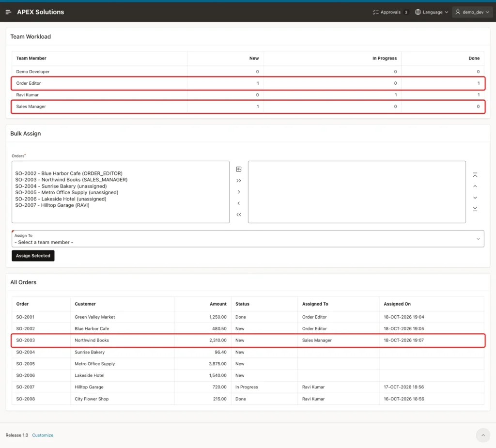
Task: Open the Assign To select list
Action: click(248, 239)
